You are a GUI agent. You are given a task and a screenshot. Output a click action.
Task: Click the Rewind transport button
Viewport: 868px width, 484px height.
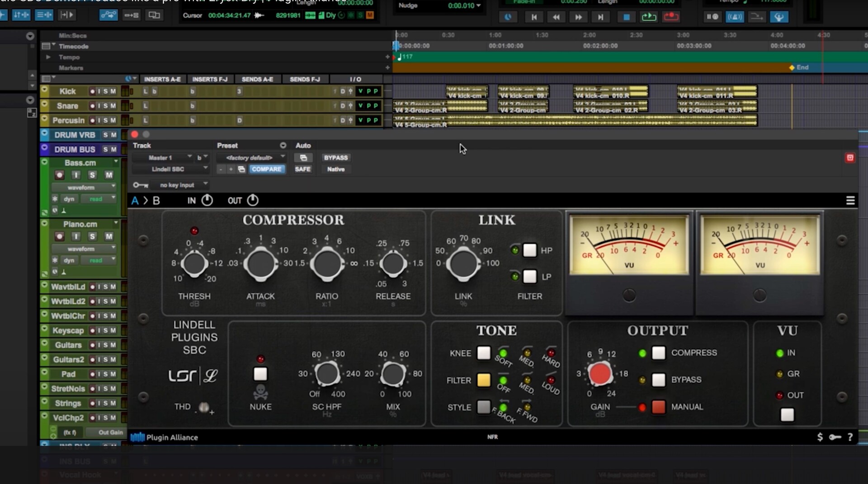pos(556,17)
